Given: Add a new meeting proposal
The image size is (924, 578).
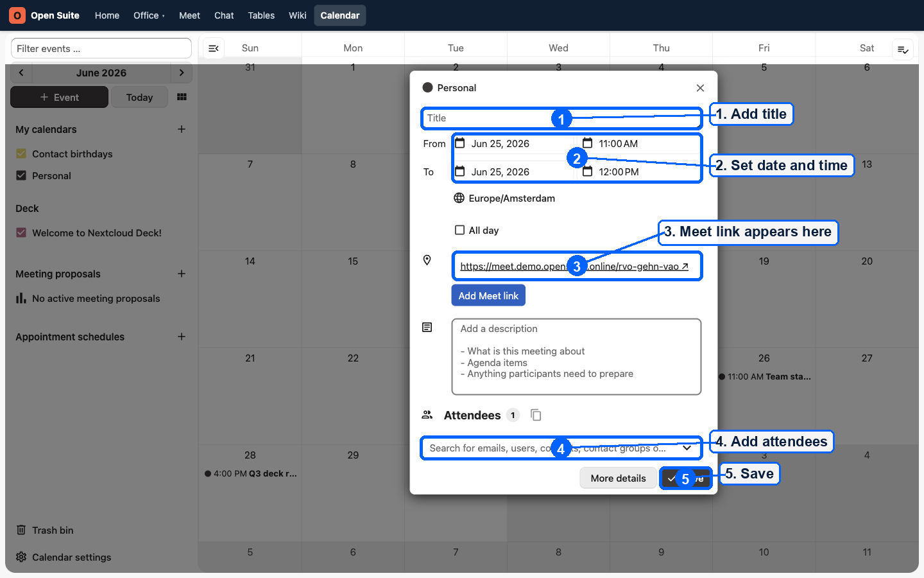Looking at the screenshot, I should click(182, 274).
